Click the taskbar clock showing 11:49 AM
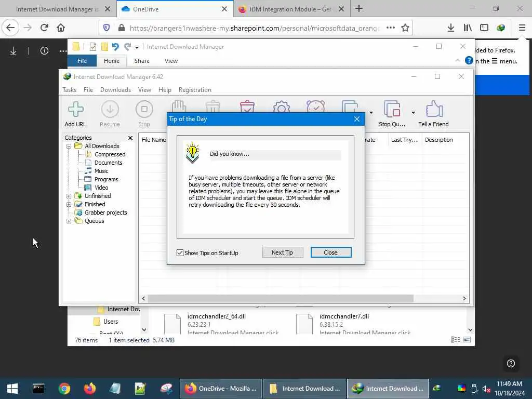 (x=510, y=384)
